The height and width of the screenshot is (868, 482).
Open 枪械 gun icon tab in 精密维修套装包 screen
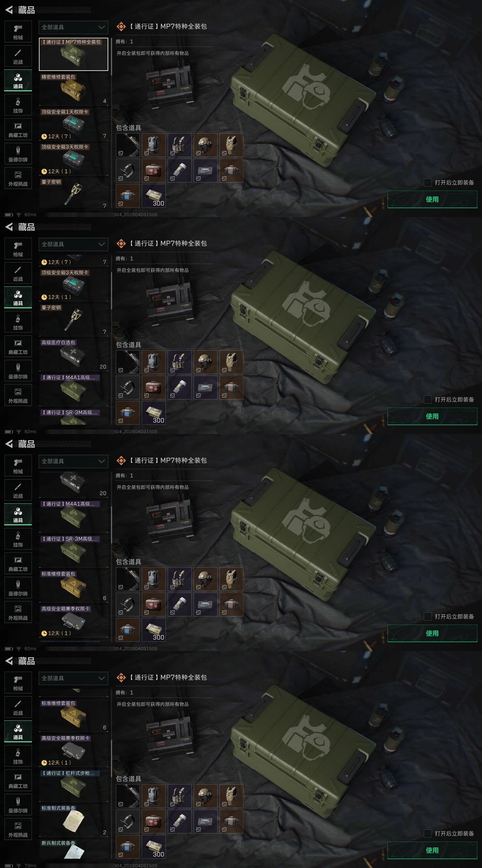[18, 32]
